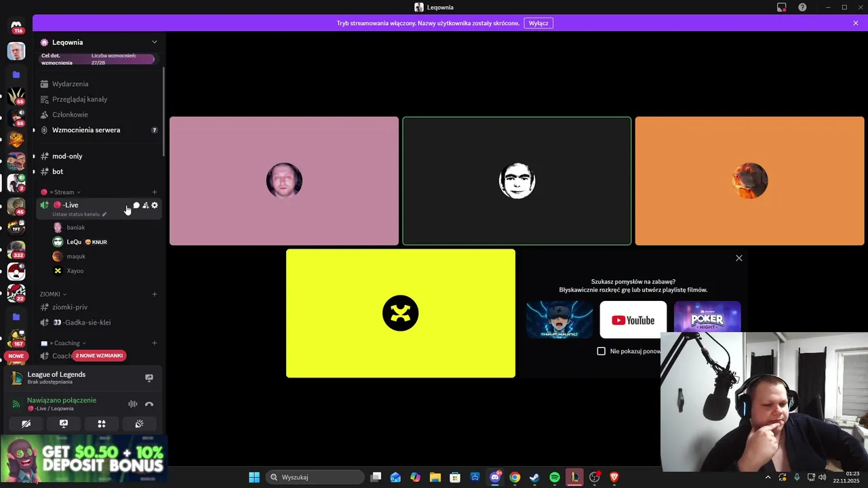Select the pink baniak video tile
The width and height of the screenshot is (868, 488).
tap(284, 181)
